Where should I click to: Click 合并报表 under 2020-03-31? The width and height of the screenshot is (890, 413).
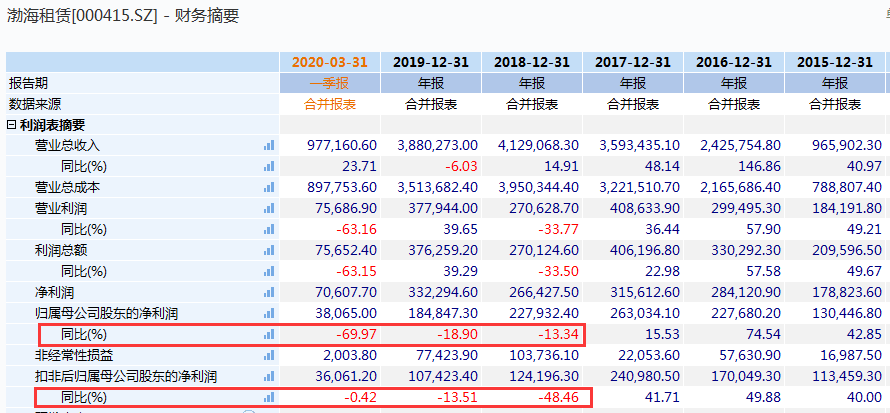tap(330, 104)
